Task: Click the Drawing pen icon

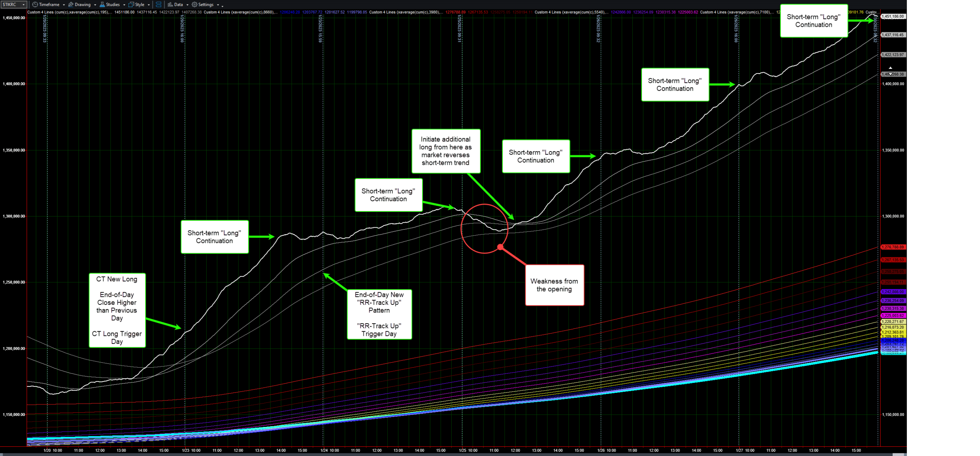Action: [71, 5]
